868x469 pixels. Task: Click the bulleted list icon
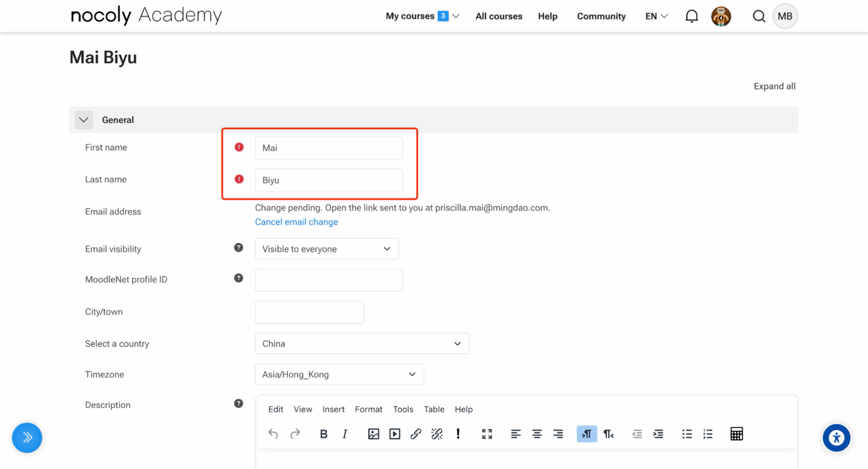(x=687, y=434)
